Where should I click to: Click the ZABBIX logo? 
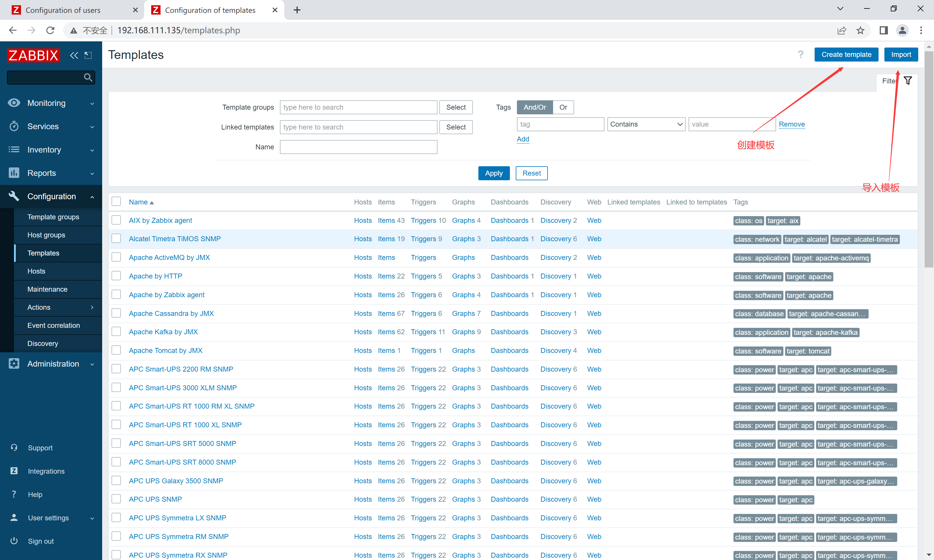click(33, 55)
